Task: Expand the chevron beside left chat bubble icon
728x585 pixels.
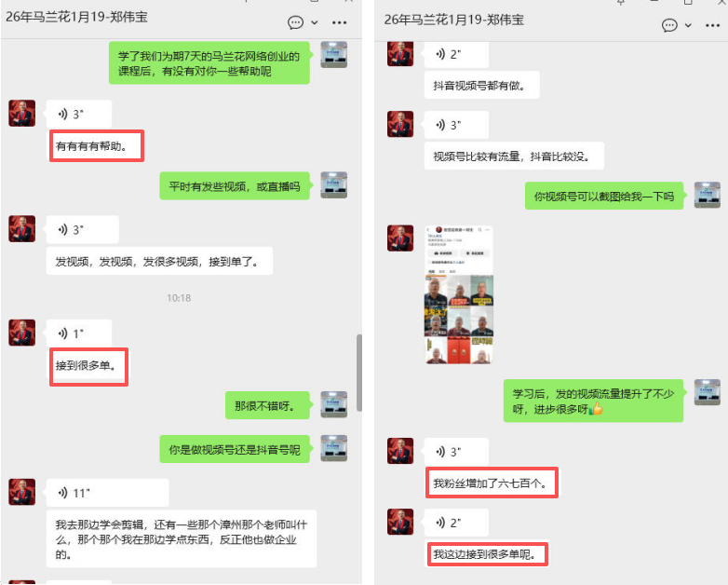Action: point(315,22)
